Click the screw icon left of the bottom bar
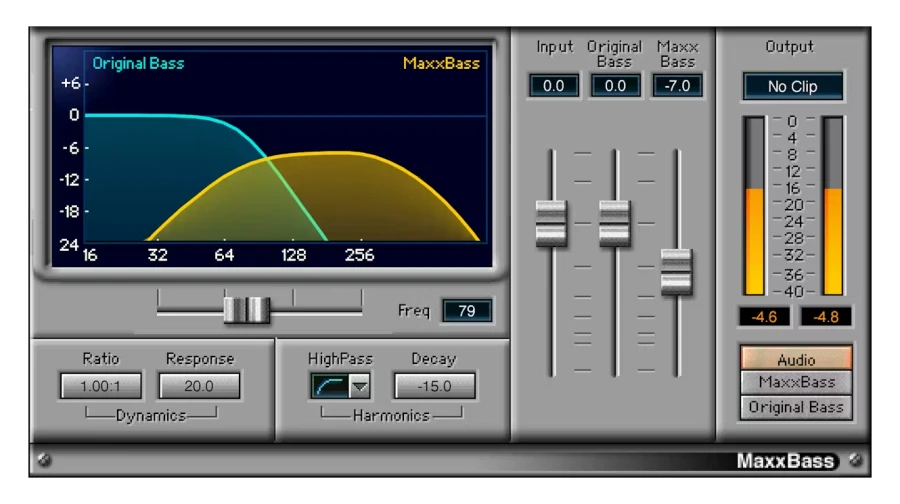The image size is (900, 504). pos(44,460)
